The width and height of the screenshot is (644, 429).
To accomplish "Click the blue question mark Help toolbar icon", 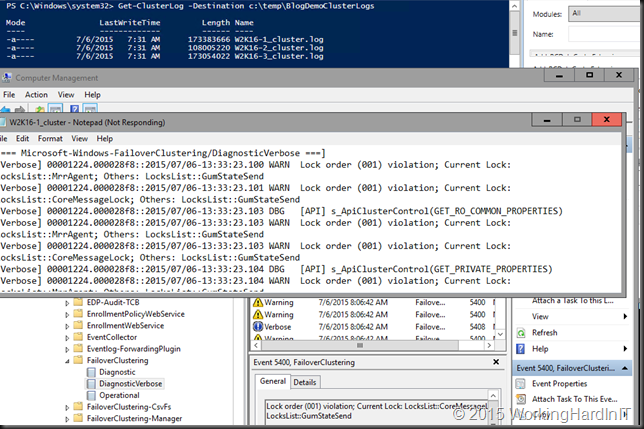I will pyautogui.click(x=74, y=109).
